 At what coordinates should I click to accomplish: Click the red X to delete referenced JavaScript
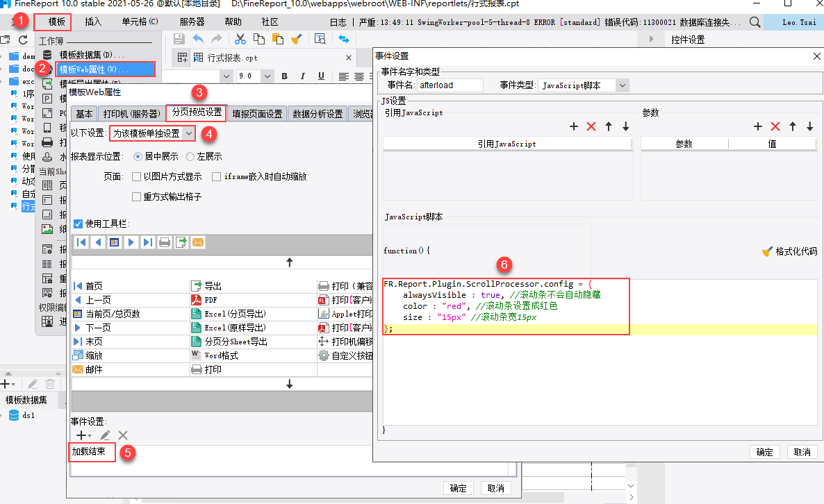pyautogui.click(x=591, y=126)
